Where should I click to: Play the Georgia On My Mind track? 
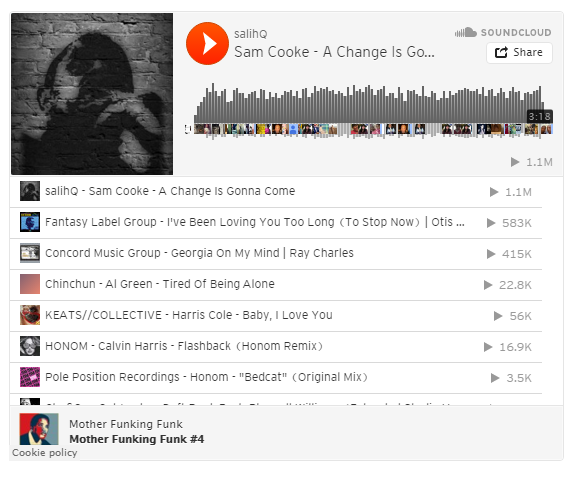pyautogui.click(x=275, y=254)
